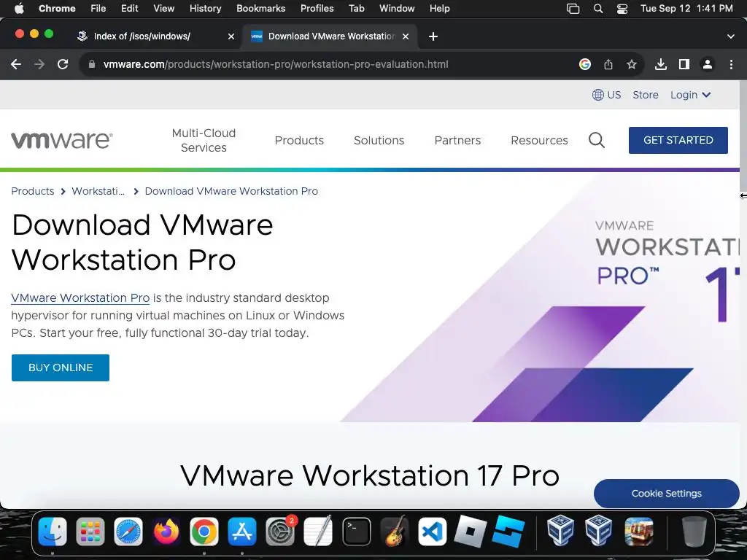Go to Workstati... breadcrumb
Image resolution: width=747 pixels, height=560 pixels.
(x=98, y=191)
